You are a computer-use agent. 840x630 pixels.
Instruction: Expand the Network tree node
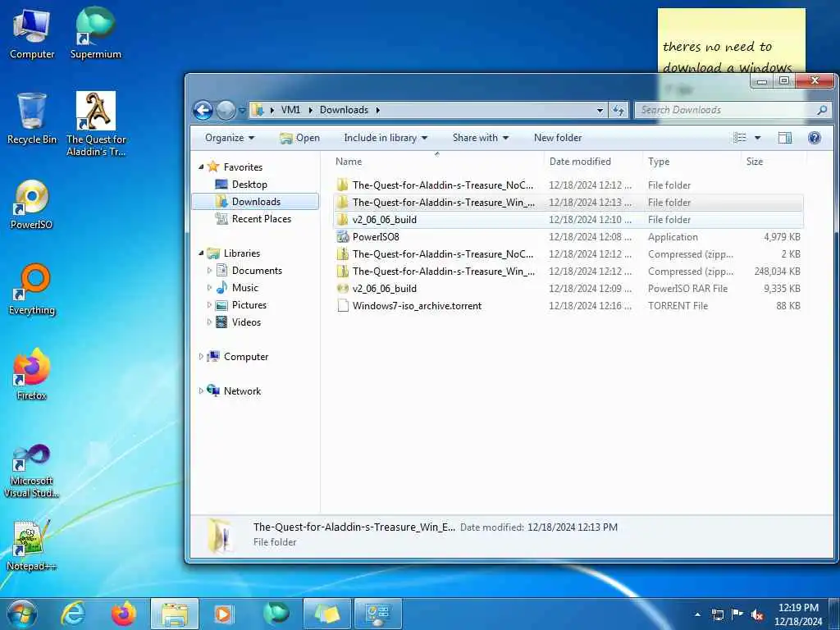[201, 391]
